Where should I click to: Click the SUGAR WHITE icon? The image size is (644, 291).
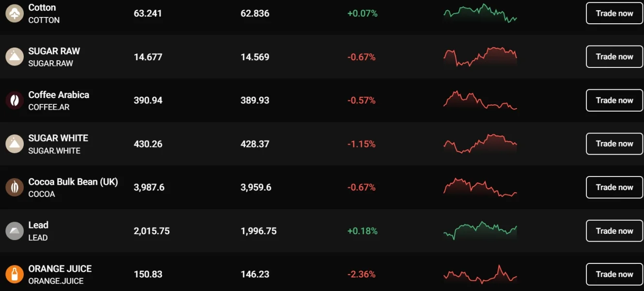coord(15,144)
